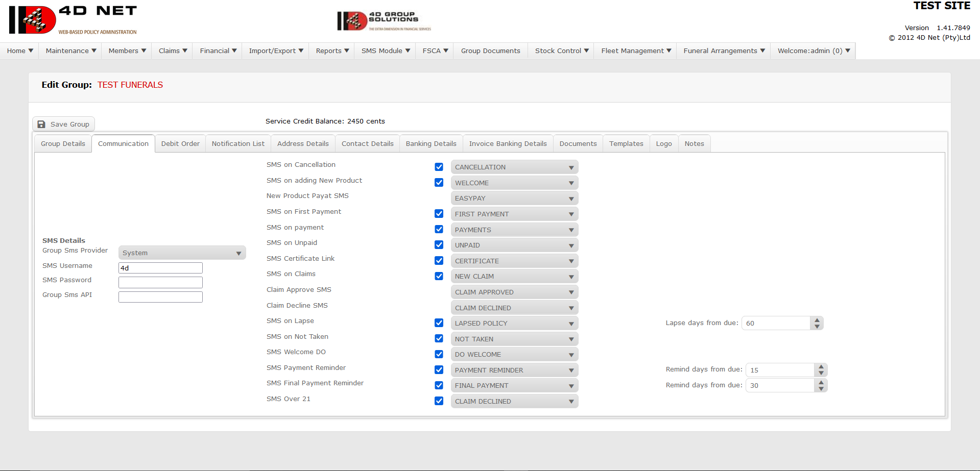Open the WELCOME template dropdown
This screenshot has width=980, height=471.
click(514, 183)
